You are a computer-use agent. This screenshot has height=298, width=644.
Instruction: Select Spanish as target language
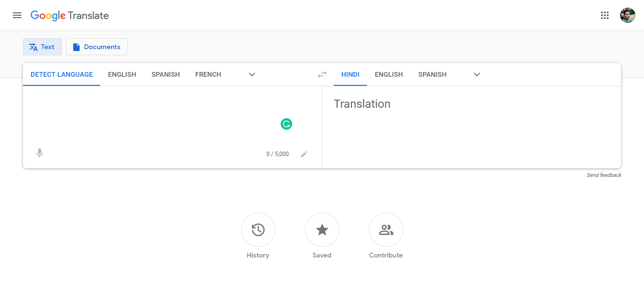433,74
